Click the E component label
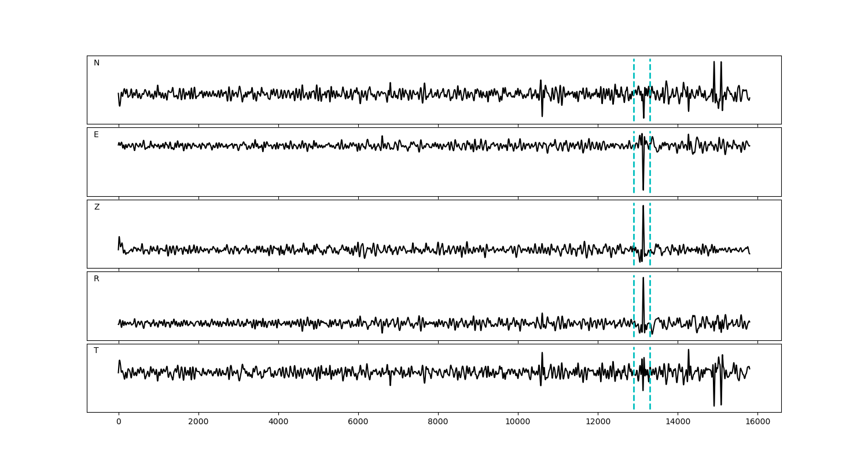 coord(96,135)
